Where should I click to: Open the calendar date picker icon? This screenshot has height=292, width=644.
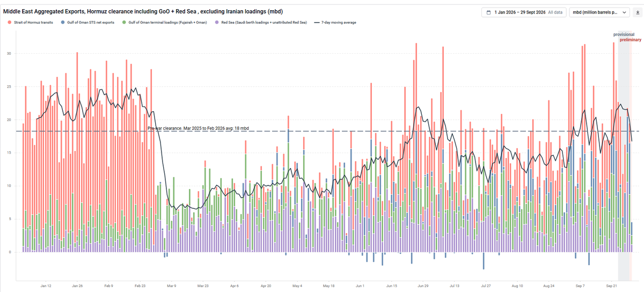click(488, 12)
